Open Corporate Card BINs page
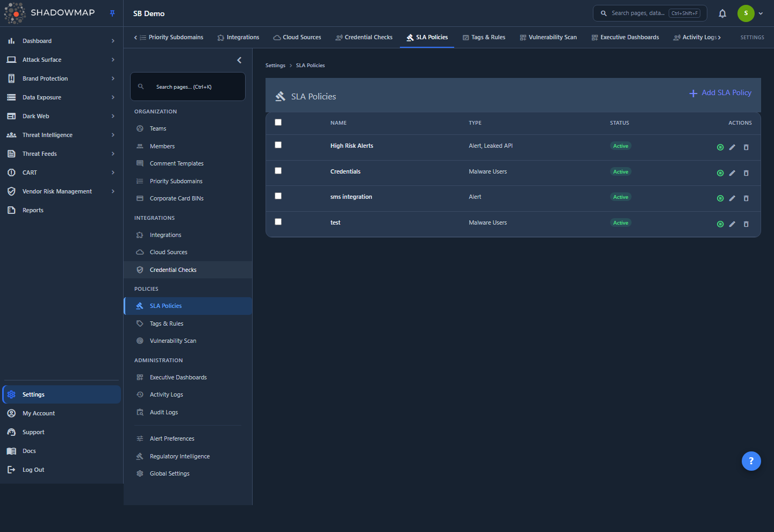 click(188, 198)
